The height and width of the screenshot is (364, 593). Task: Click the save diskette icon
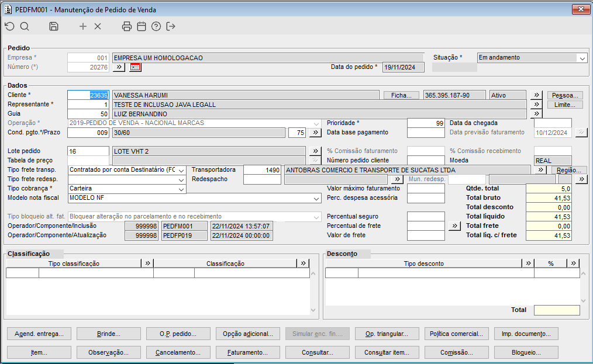54,26
